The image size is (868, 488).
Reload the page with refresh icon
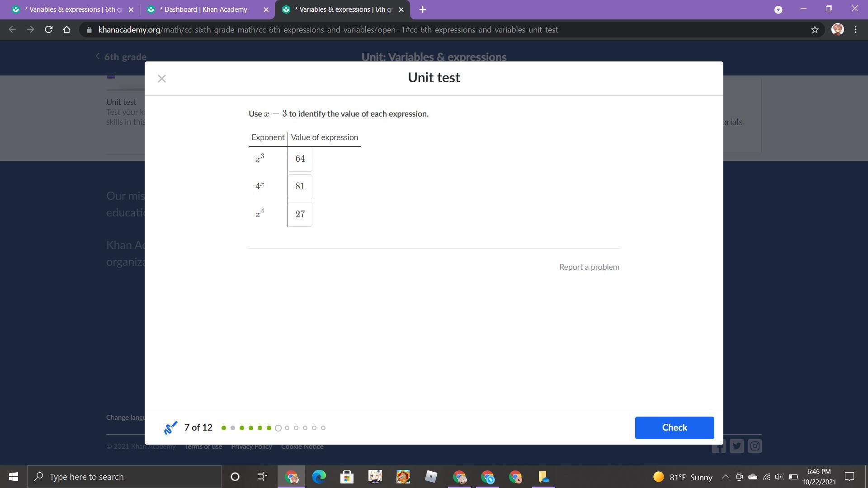click(48, 30)
